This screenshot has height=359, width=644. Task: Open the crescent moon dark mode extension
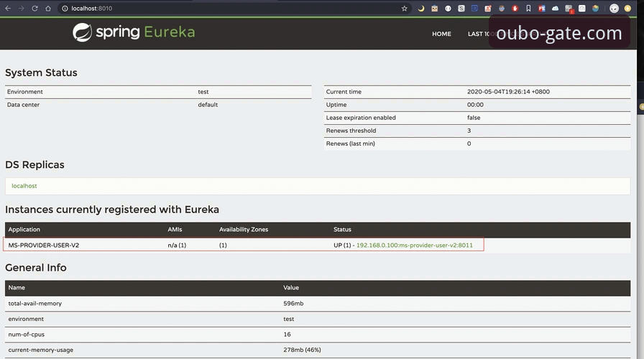[x=421, y=8]
